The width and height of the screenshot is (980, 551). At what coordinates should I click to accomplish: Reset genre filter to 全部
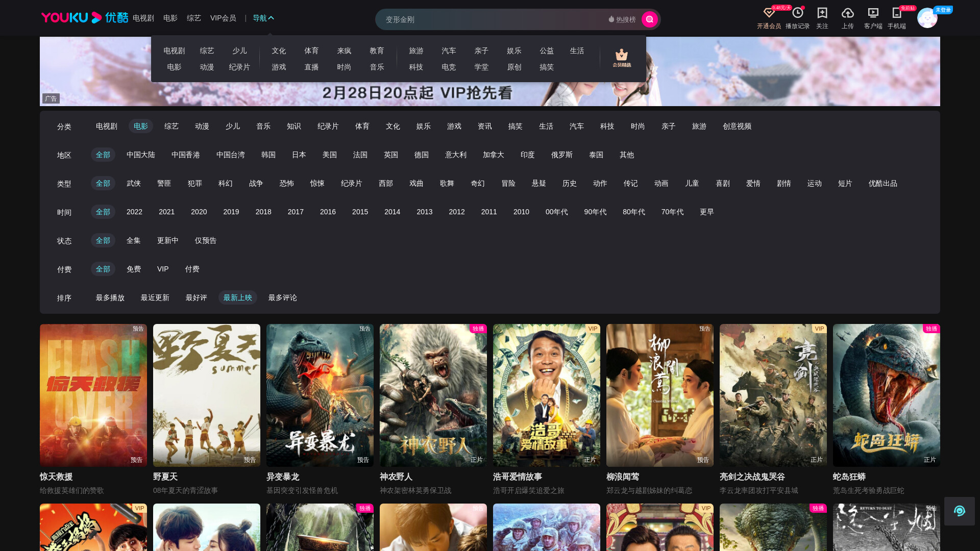(x=103, y=183)
